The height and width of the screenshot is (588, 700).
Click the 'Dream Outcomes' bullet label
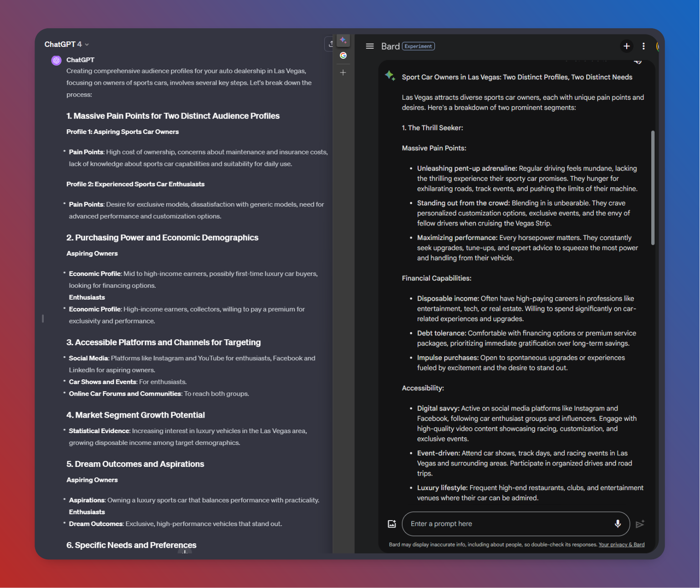(x=96, y=524)
